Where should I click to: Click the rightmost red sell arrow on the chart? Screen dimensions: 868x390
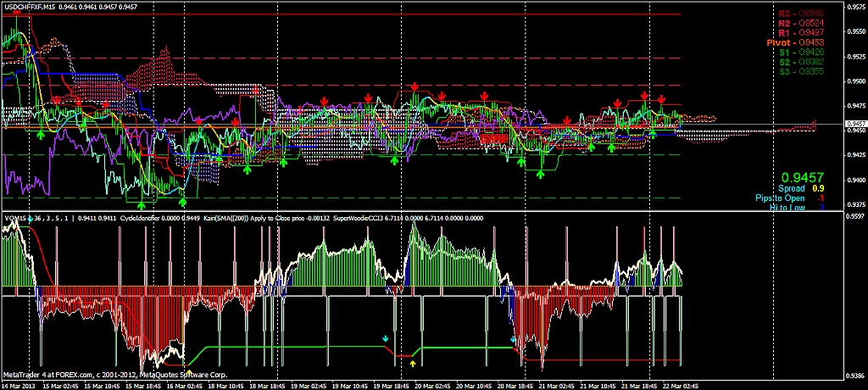660,98
